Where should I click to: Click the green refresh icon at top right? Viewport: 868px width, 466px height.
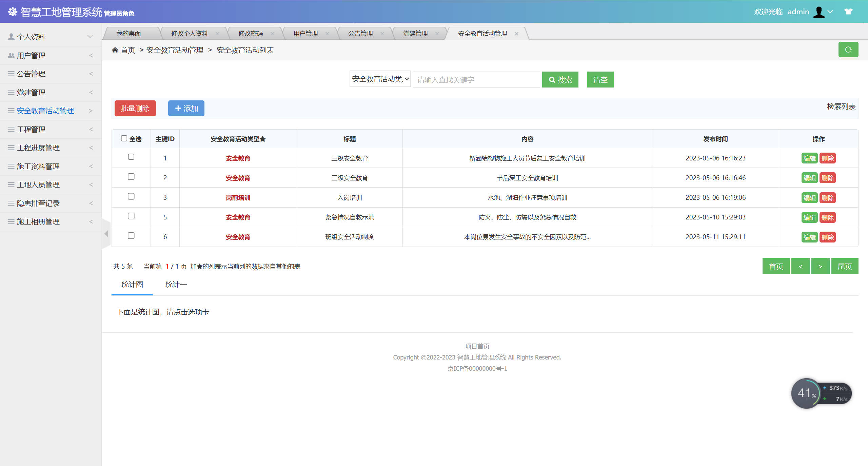click(x=848, y=50)
